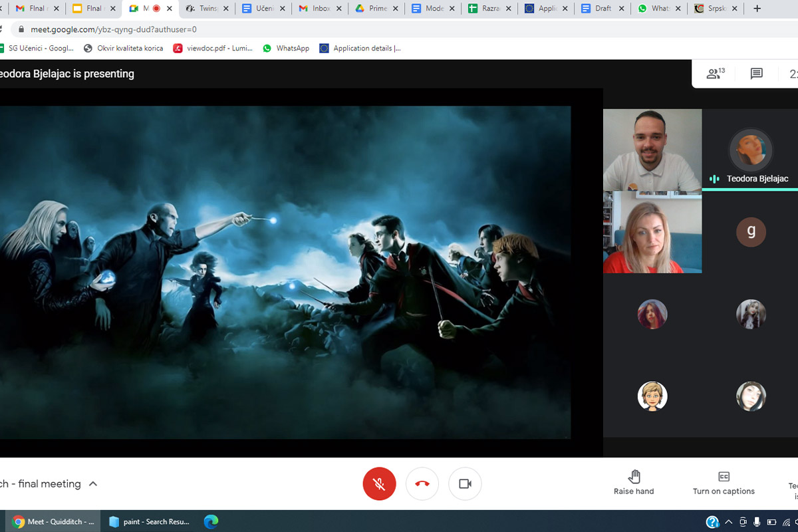Viewport: 798px width, 532px height.
Task: Click the participant avatar with letter g
Action: [x=751, y=231]
